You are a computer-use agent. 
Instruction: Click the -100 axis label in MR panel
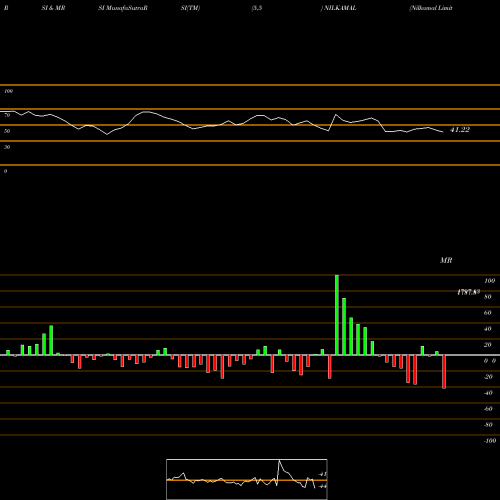click(x=490, y=441)
